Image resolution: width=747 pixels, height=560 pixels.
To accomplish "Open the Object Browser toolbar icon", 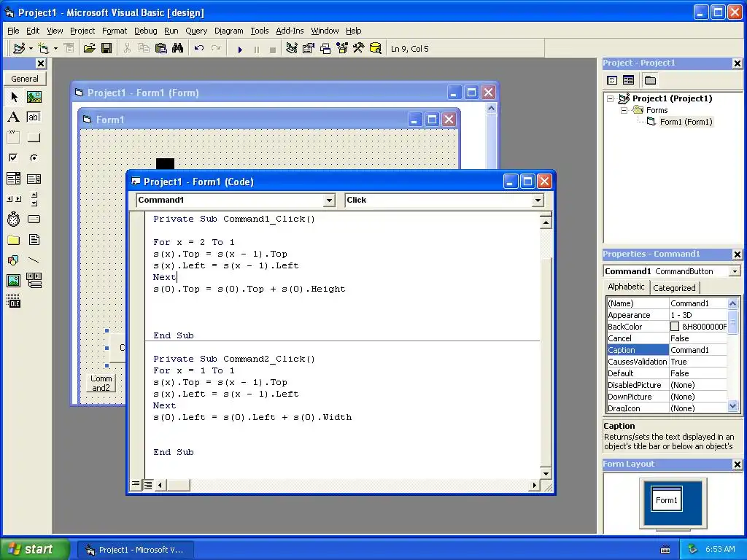I will tap(342, 49).
